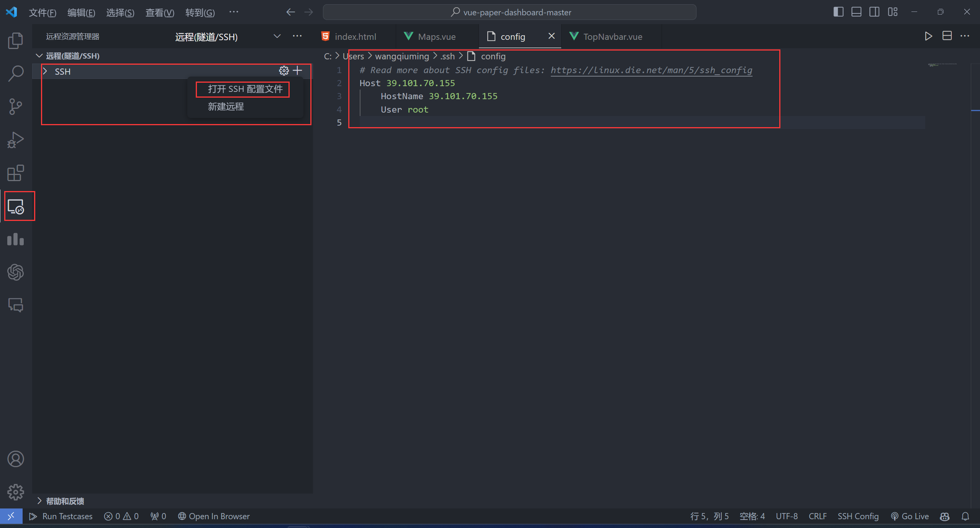Click the config breadcrumb item
The height and width of the screenshot is (528, 980).
[x=487, y=56]
